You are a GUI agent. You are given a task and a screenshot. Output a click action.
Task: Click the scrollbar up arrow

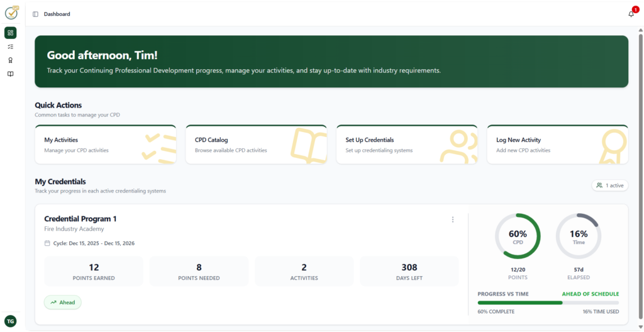(x=640, y=30)
